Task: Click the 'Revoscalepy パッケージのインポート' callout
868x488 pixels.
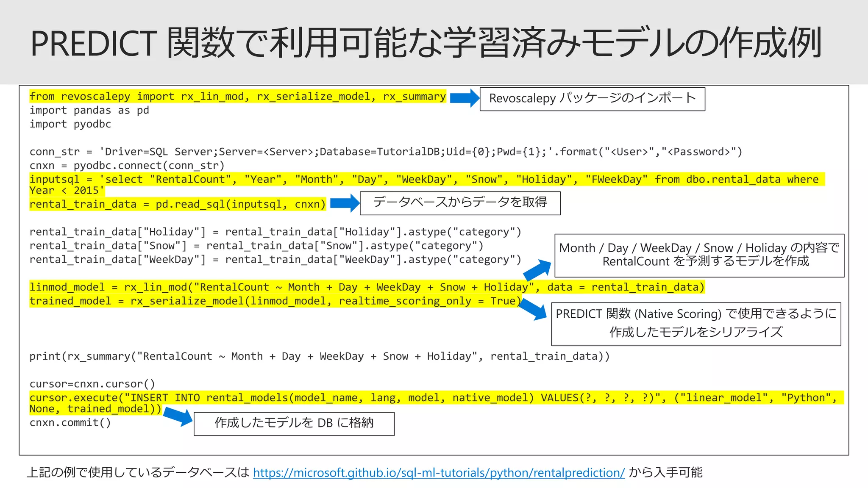Action: pyautogui.click(x=593, y=99)
